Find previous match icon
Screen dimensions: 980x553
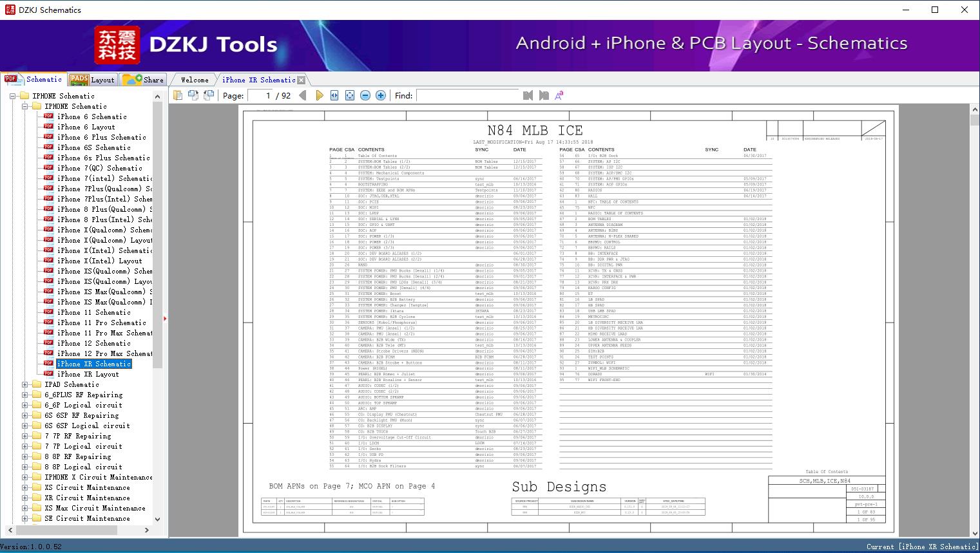coord(528,95)
